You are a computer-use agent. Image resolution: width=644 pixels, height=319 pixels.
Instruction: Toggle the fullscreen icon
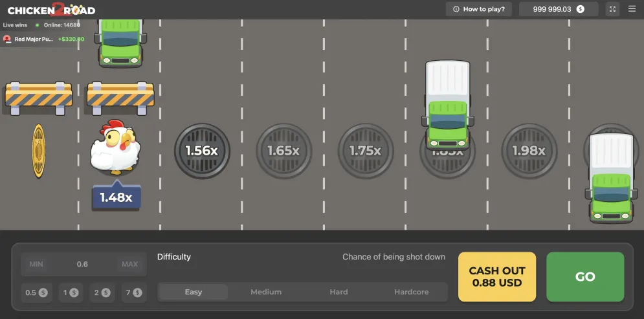click(x=612, y=9)
